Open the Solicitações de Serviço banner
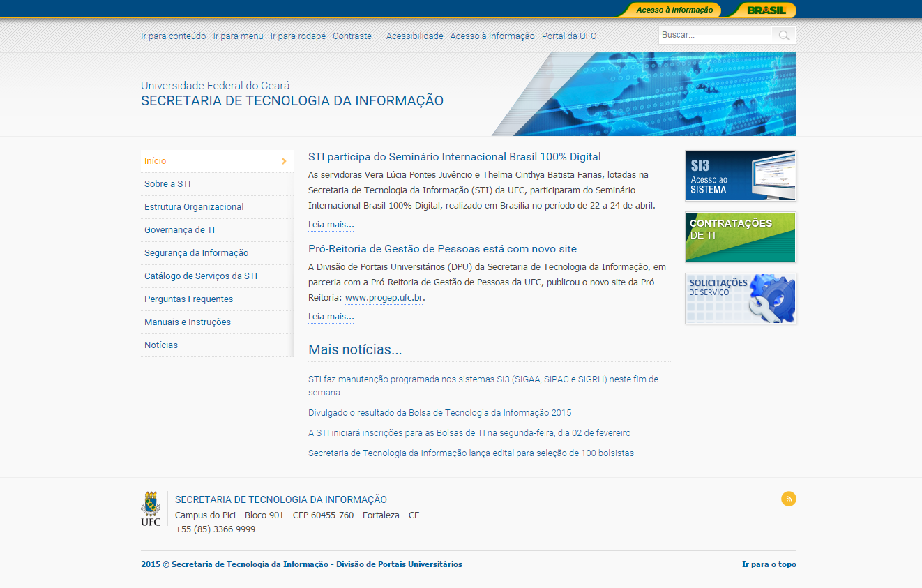This screenshot has height=588, width=922. 740,299
